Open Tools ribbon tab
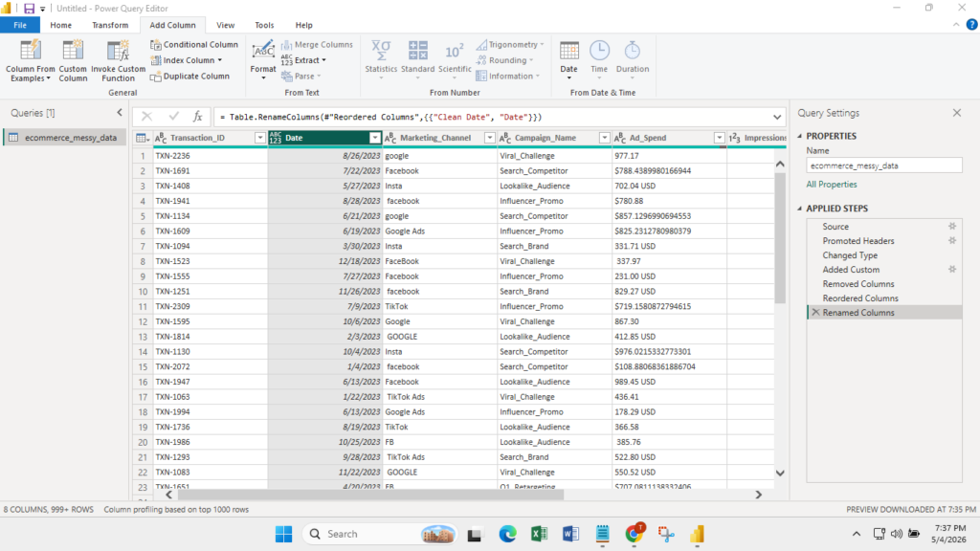This screenshot has width=980, height=551. coord(264,25)
